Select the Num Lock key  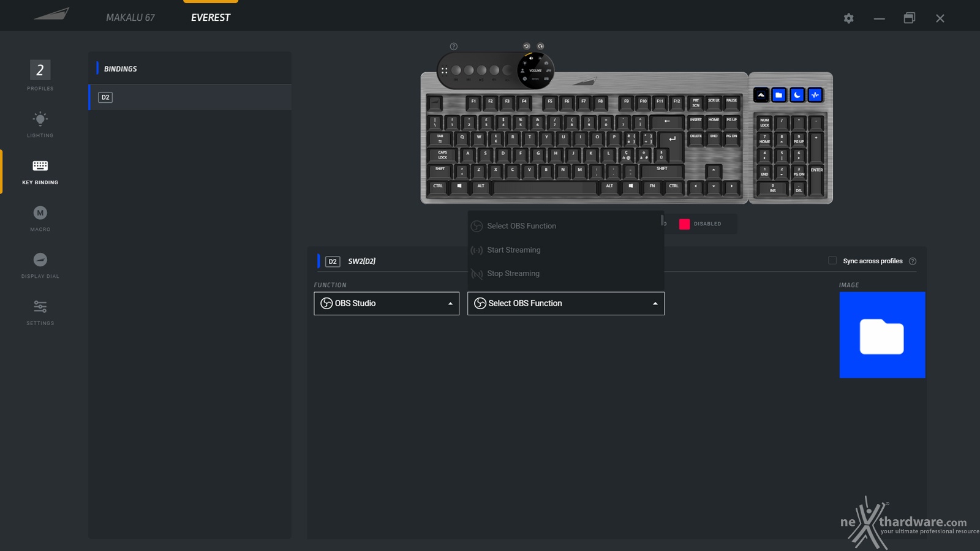click(764, 123)
